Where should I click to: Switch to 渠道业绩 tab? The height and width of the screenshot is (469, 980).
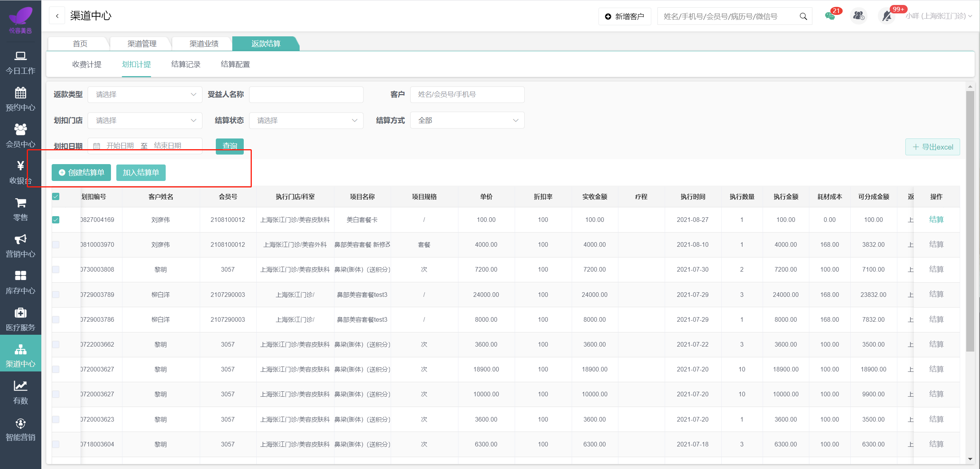coord(204,44)
